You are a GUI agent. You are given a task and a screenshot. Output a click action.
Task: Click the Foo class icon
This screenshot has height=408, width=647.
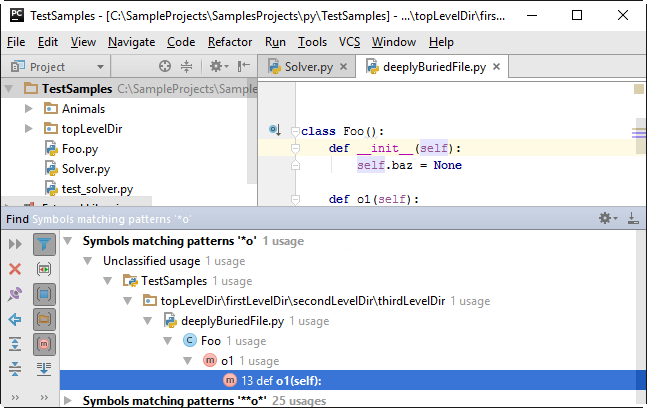coord(189,341)
